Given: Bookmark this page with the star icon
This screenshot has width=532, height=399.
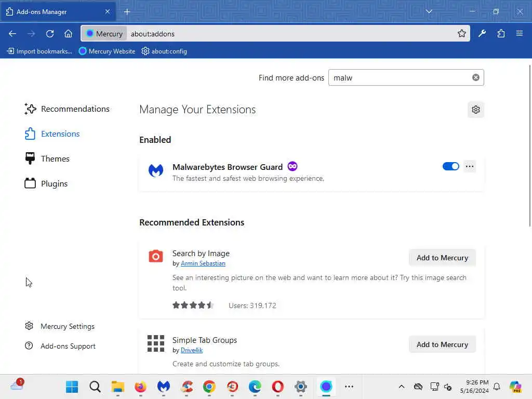Looking at the screenshot, I should (461, 33).
